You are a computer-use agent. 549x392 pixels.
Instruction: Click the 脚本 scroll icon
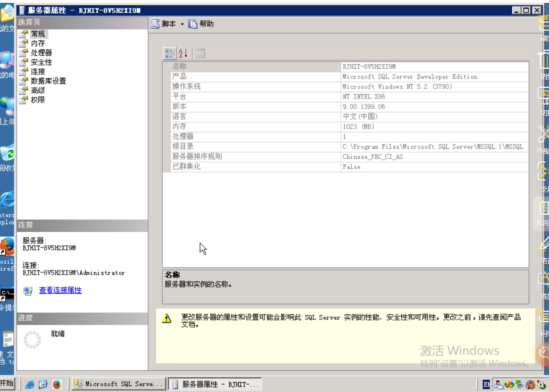(x=156, y=24)
